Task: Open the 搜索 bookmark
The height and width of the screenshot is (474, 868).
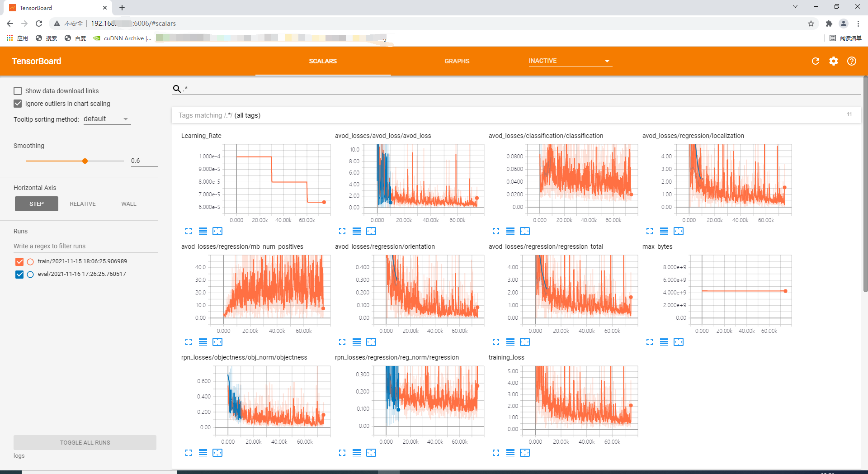Action: [46, 38]
